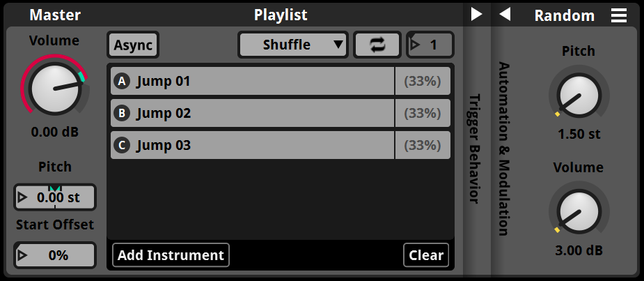Click the left-pointing arrow beside Random
The width and height of the screenshot is (644, 281).
[x=505, y=15]
